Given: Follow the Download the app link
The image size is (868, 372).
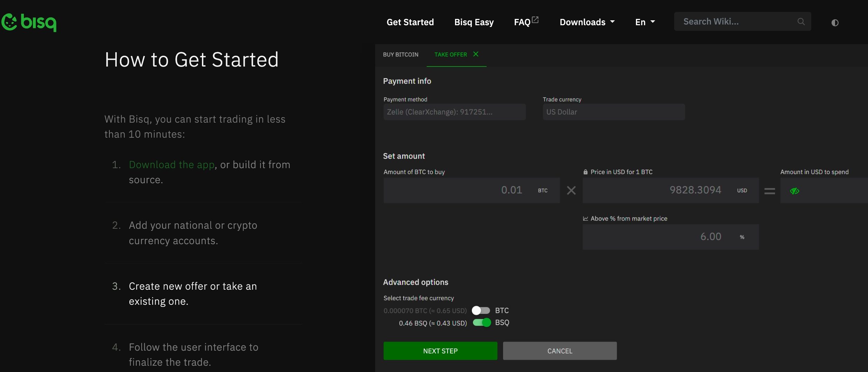Looking at the screenshot, I should (172, 165).
